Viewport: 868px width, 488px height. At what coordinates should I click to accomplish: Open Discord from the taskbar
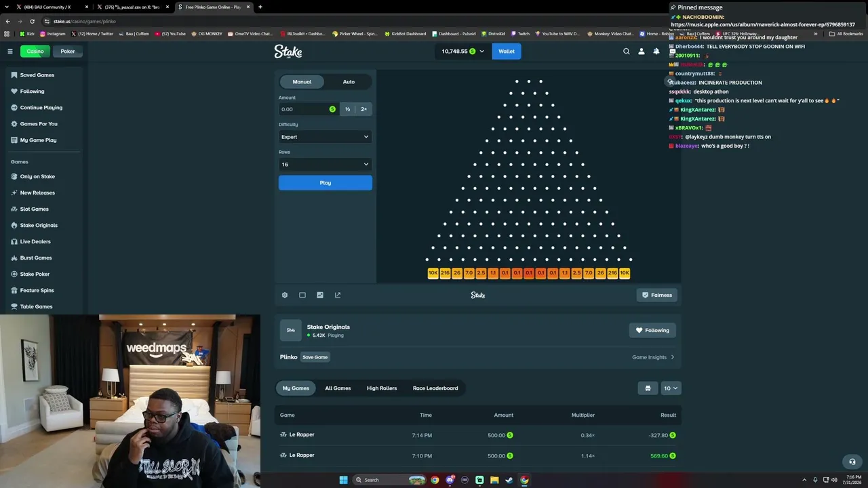pyautogui.click(x=450, y=480)
